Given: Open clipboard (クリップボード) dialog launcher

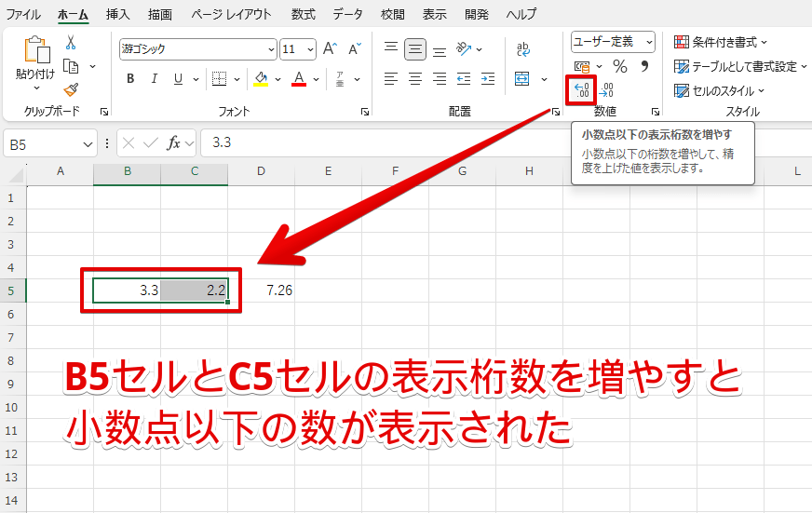Looking at the screenshot, I should tap(104, 112).
